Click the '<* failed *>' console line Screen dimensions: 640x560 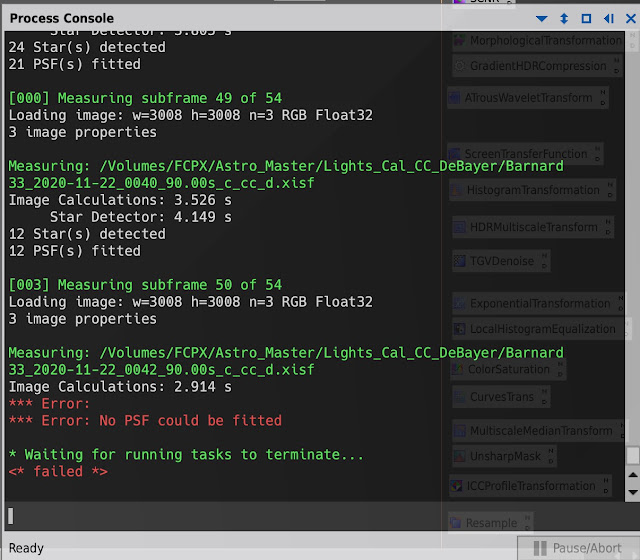(58, 471)
